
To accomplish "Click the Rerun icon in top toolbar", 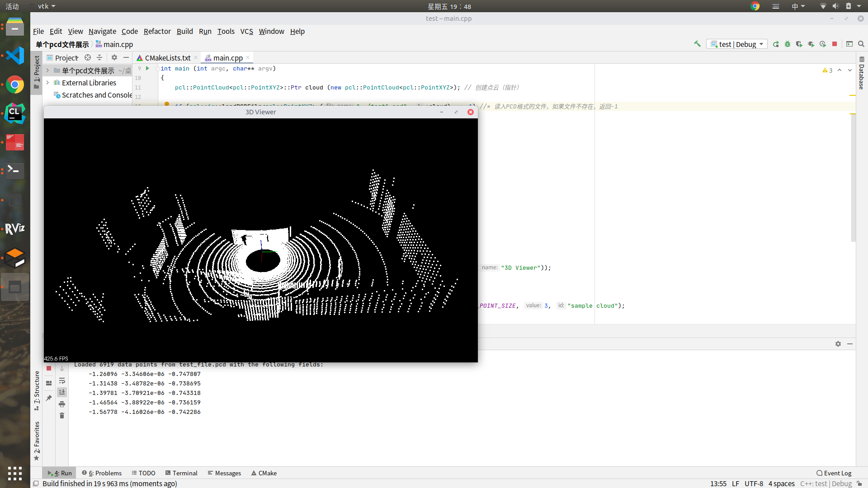I will click(776, 44).
